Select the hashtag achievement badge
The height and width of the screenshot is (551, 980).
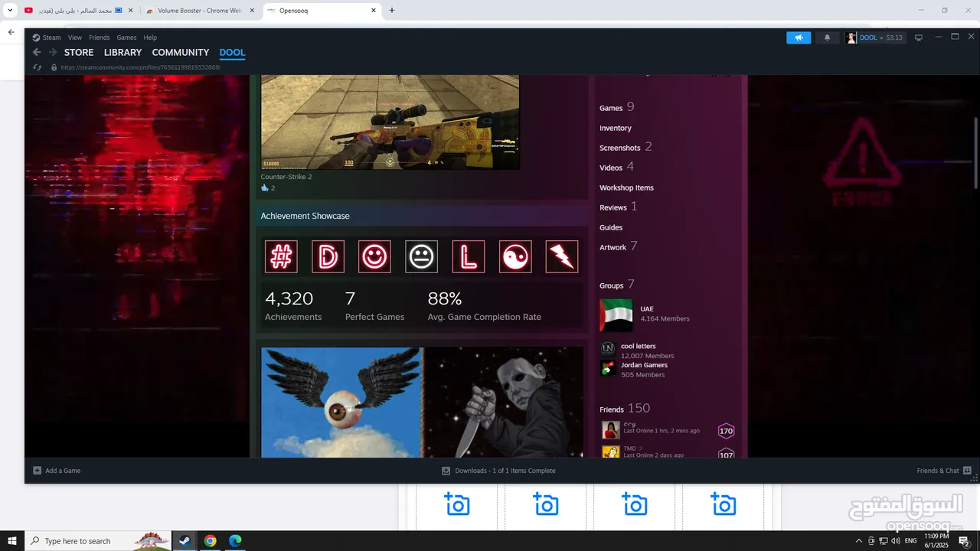[x=281, y=256]
